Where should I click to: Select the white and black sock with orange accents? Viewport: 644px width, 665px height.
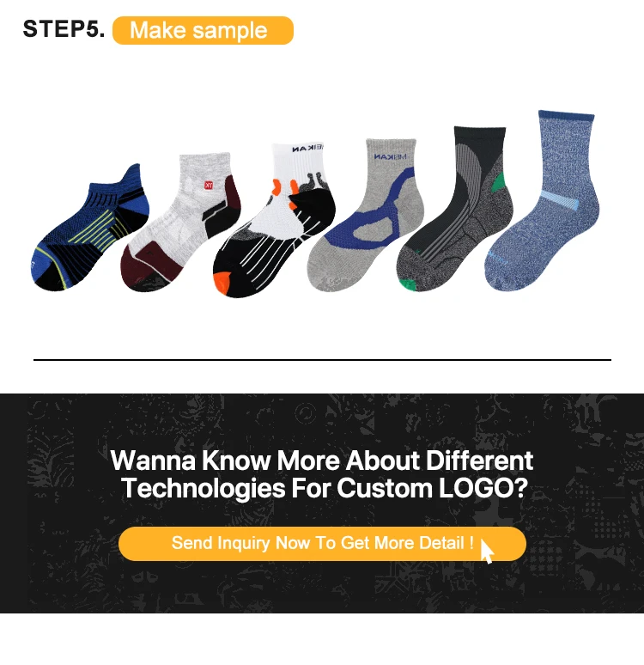pos(274,221)
